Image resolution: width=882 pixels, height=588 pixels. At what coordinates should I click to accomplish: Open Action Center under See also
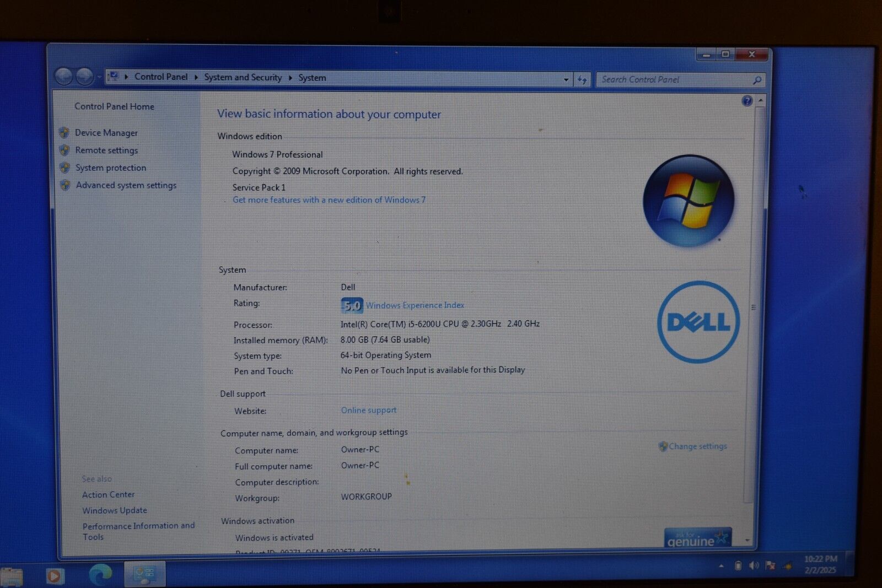pos(109,495)
